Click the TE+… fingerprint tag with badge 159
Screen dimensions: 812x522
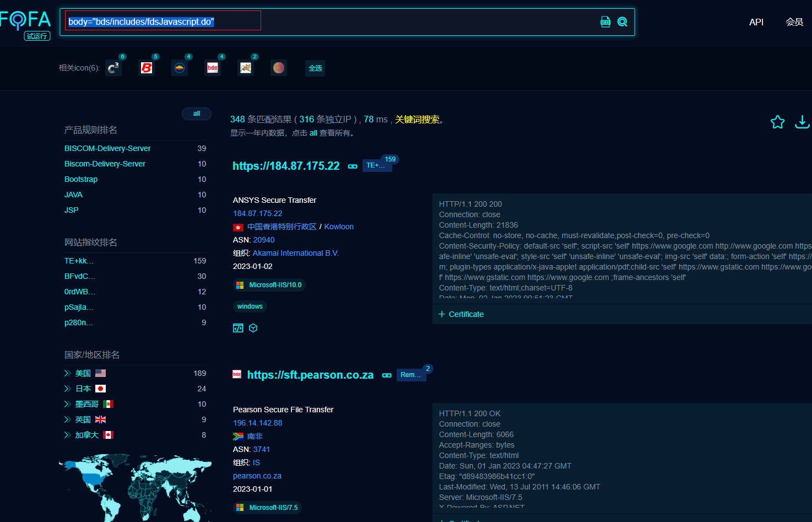(377, 165)
